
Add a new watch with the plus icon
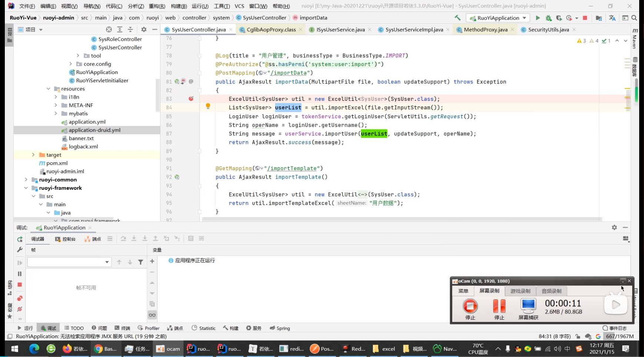tap(152, 261)
